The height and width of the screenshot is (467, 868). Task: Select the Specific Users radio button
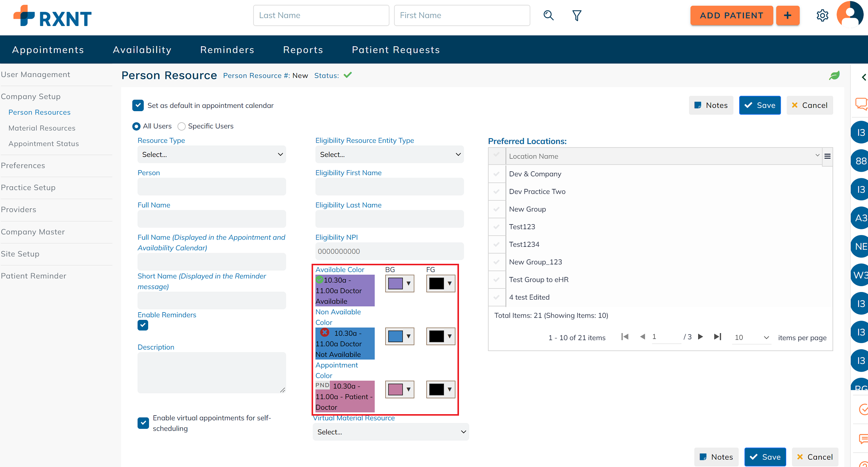(181, 126)
